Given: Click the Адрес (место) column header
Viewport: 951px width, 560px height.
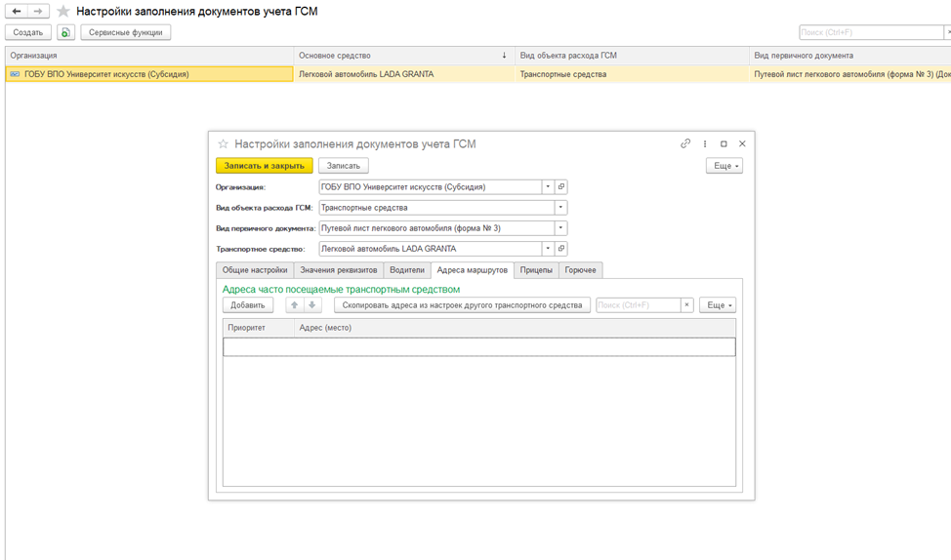Looking at the screenshot, I should (x=515, y=328).
